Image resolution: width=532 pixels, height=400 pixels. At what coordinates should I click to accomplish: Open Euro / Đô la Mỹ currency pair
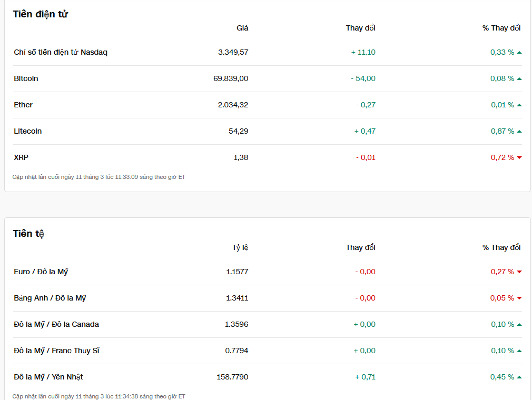point(41,272)
